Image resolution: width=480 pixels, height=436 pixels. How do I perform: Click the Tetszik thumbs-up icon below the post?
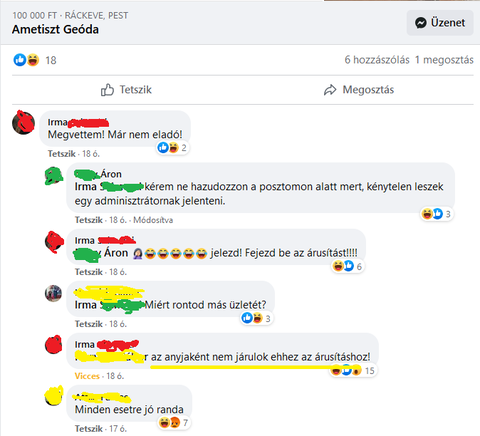(107, 90)
